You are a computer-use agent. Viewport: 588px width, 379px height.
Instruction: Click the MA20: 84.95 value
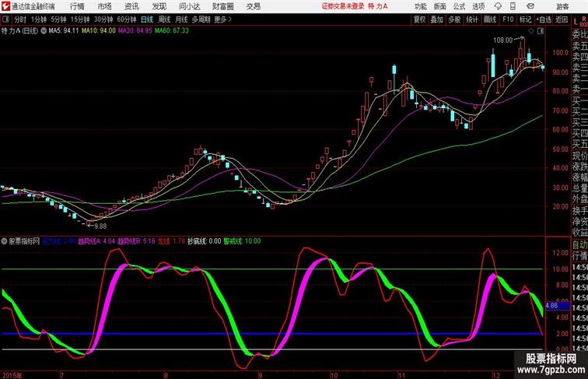(x=135, y=31)
